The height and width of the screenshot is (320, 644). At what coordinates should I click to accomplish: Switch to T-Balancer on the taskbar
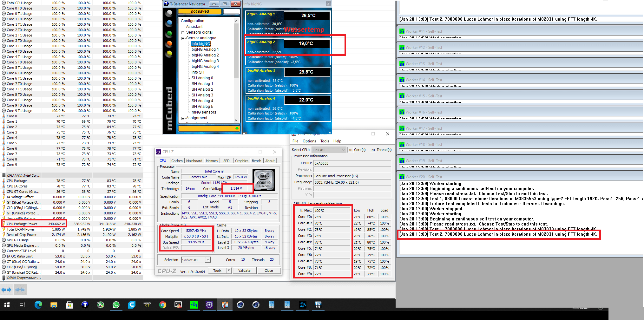click(x=85, y=305)
